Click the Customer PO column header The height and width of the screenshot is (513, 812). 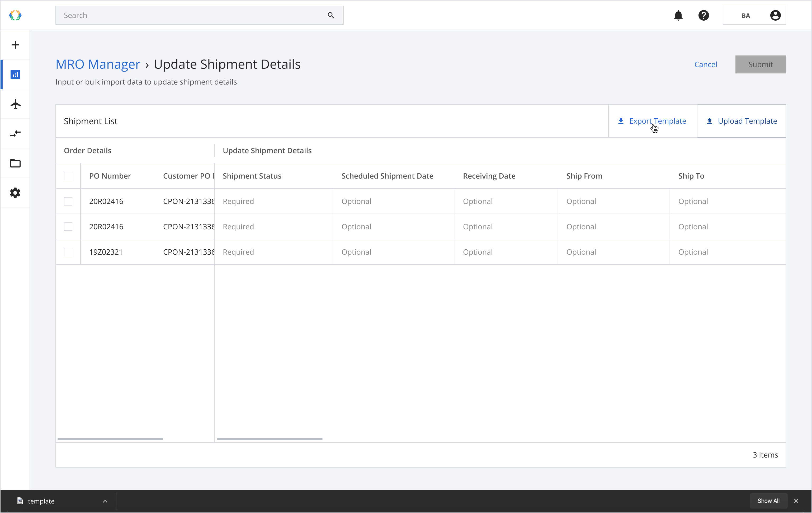point(189,176)
